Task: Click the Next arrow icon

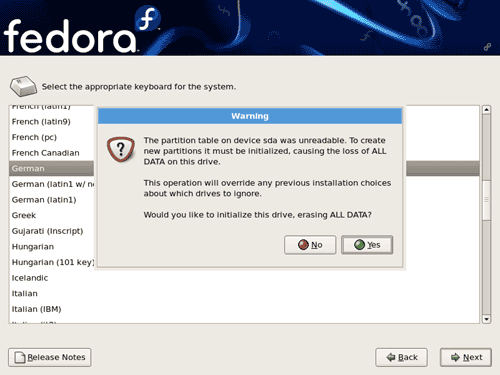Action: 455,357
